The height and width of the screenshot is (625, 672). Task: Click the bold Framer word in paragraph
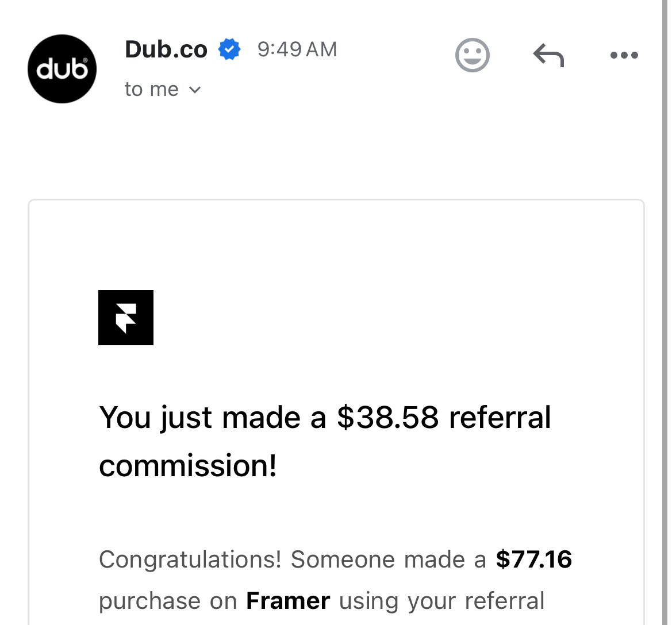click(x=288, y=601)
